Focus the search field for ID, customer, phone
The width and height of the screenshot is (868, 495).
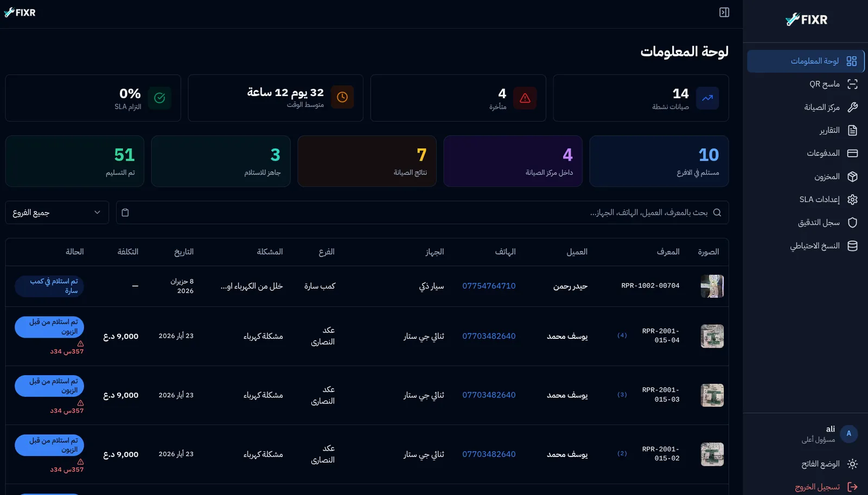422,213
